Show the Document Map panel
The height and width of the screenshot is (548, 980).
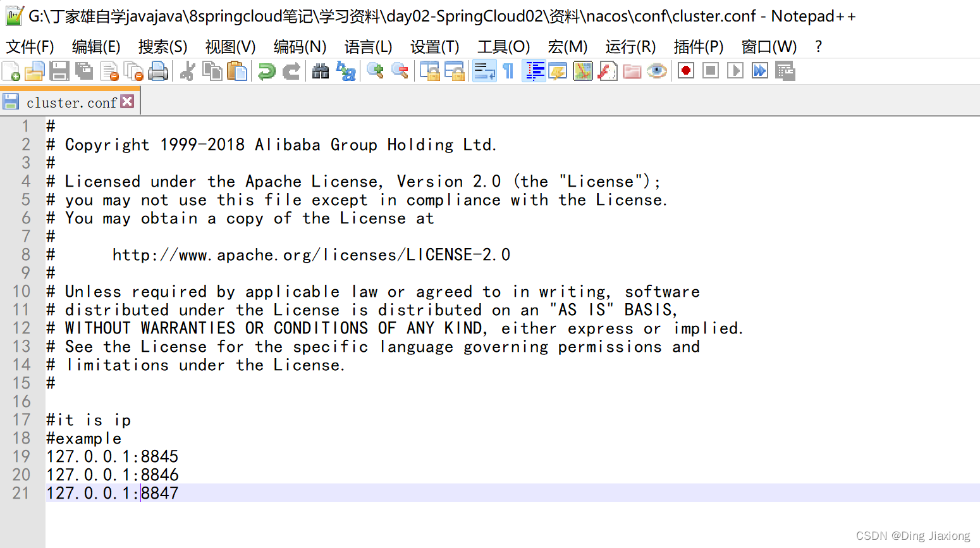pyautogui.click(x=582, y=71)
